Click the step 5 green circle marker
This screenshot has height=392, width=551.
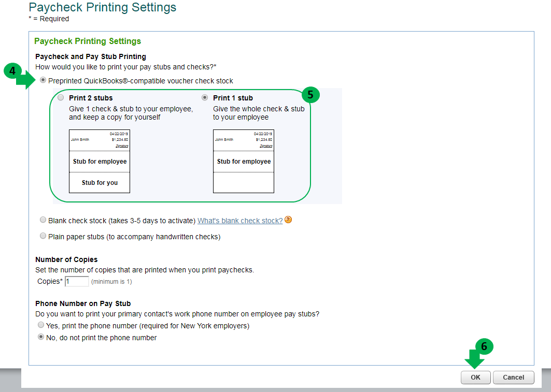click(310, 95)
